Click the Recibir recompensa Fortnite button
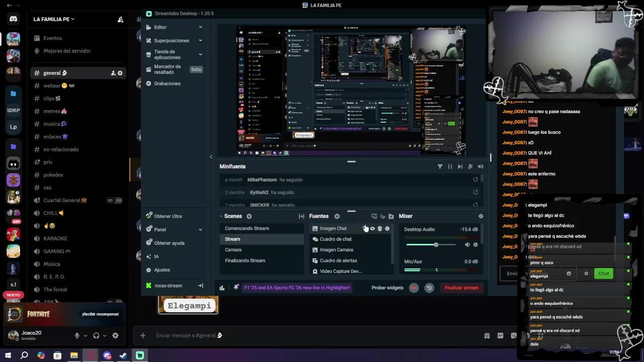This screenshot has height=362, width=644. 101,314
